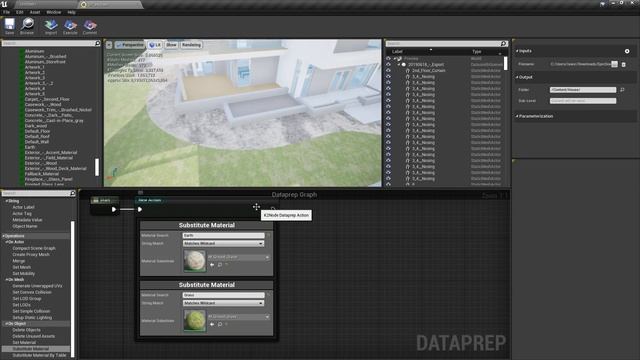Collapse the Parameterization section
Viewport: 640px width, 360px height.
(517, 116)
